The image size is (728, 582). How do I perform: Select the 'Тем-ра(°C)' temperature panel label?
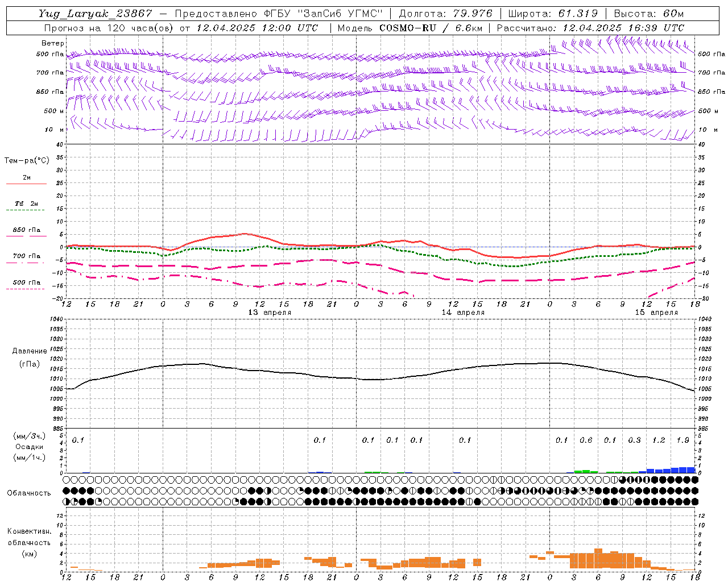[27, 161]
